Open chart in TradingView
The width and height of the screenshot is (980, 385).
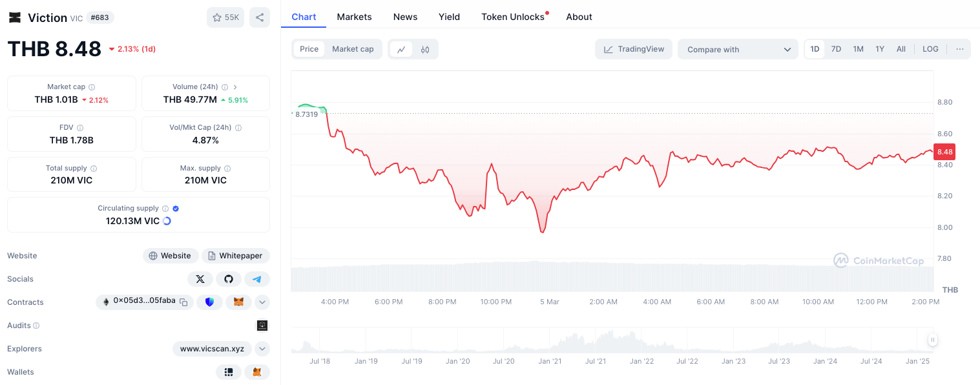634,49
